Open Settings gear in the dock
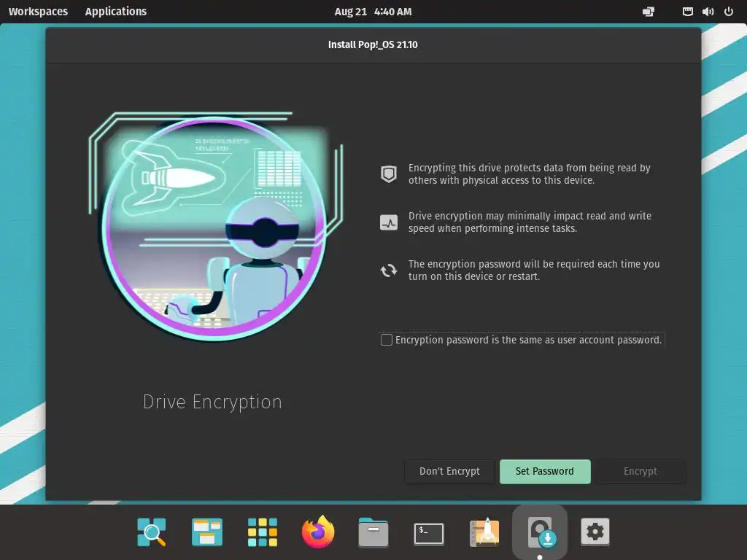Screen dimensions: 747x560 pyautogui.click(x=595, y=532)
